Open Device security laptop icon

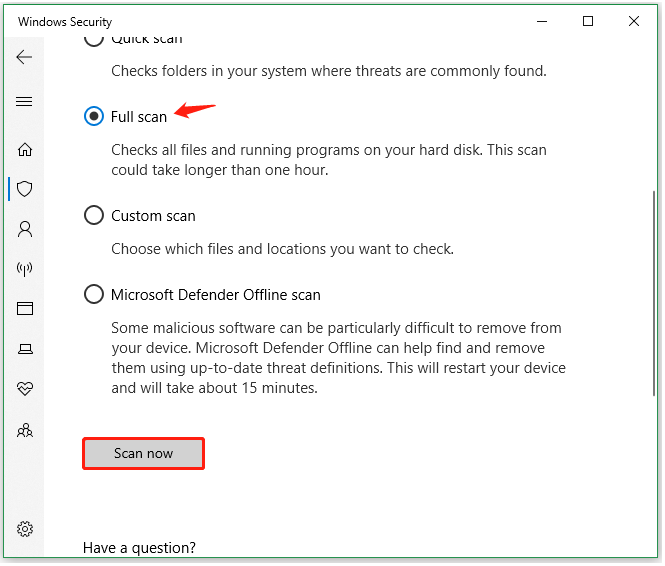coord(25,349)
